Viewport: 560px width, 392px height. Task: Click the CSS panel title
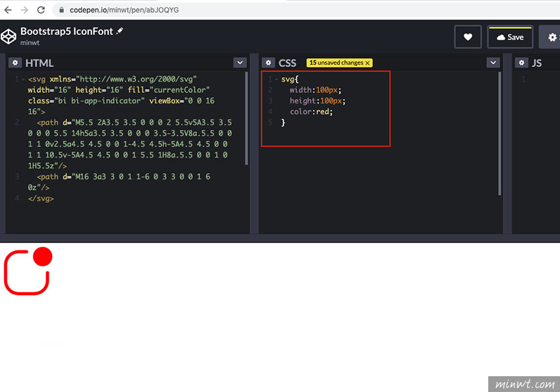click(x=287, y=63)
